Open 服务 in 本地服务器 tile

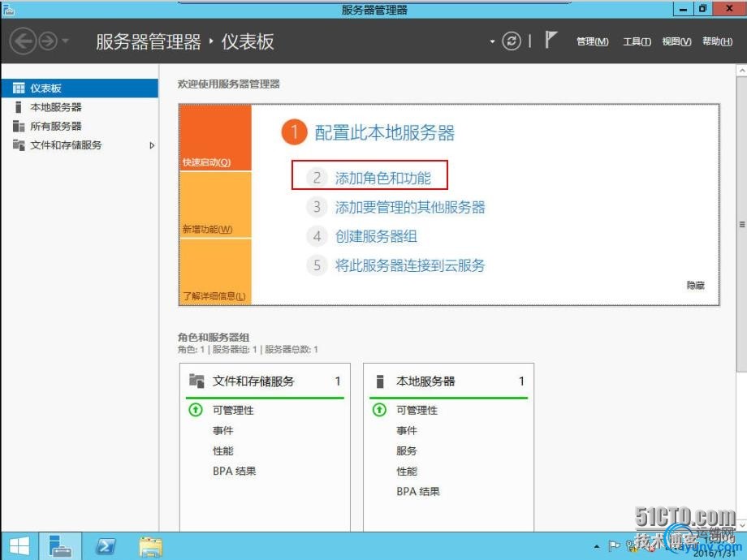click(x=407, y=451)
